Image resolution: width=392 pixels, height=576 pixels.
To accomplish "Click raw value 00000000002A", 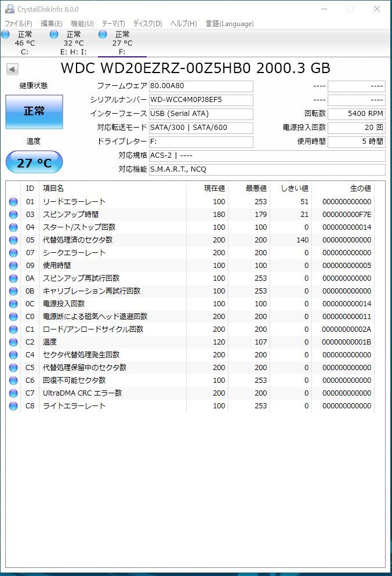I will tap(346, 329).
